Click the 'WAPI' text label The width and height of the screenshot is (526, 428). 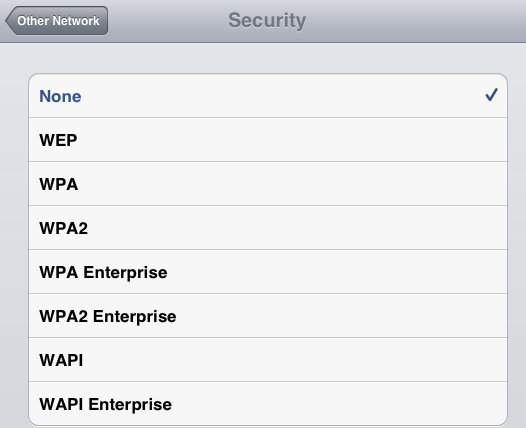pos(61,360)
